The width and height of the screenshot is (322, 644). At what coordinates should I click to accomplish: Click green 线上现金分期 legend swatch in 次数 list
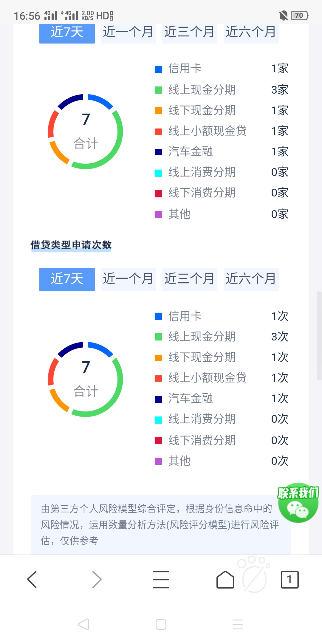click(158, 337)
